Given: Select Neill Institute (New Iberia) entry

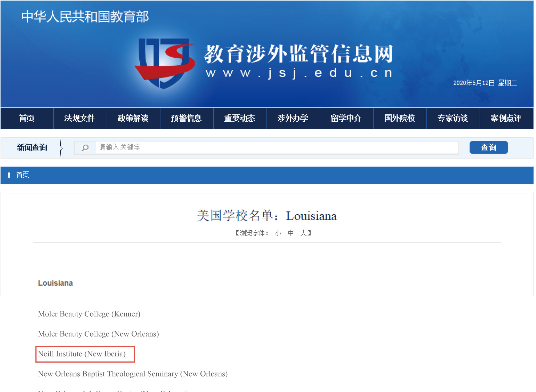Looking at the screenshot, I should coord(82,354).
